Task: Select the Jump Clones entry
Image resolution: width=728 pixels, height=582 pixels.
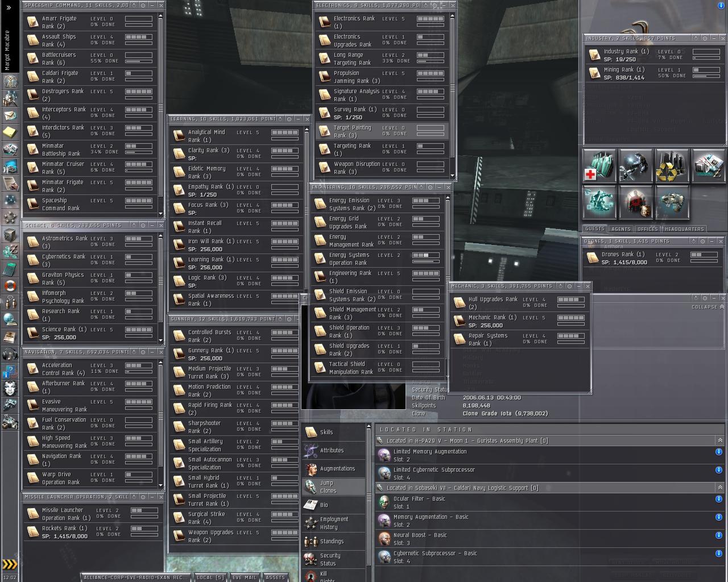Action: click(334, 487)
